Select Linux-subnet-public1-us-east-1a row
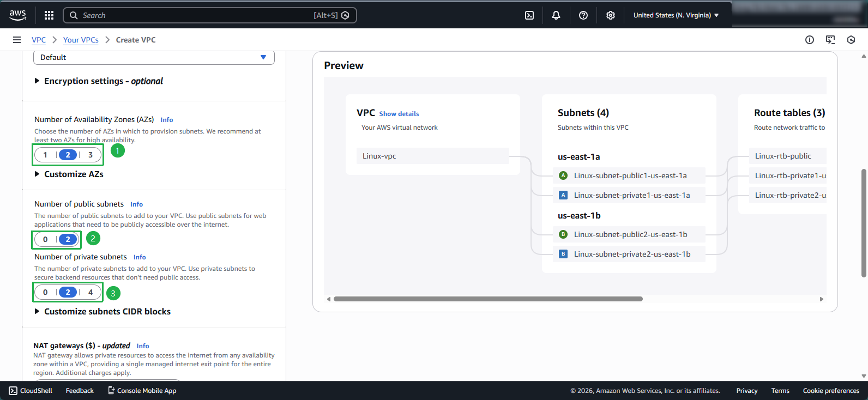The height and width of the screenshot is (400, 868). coord(629,175)
